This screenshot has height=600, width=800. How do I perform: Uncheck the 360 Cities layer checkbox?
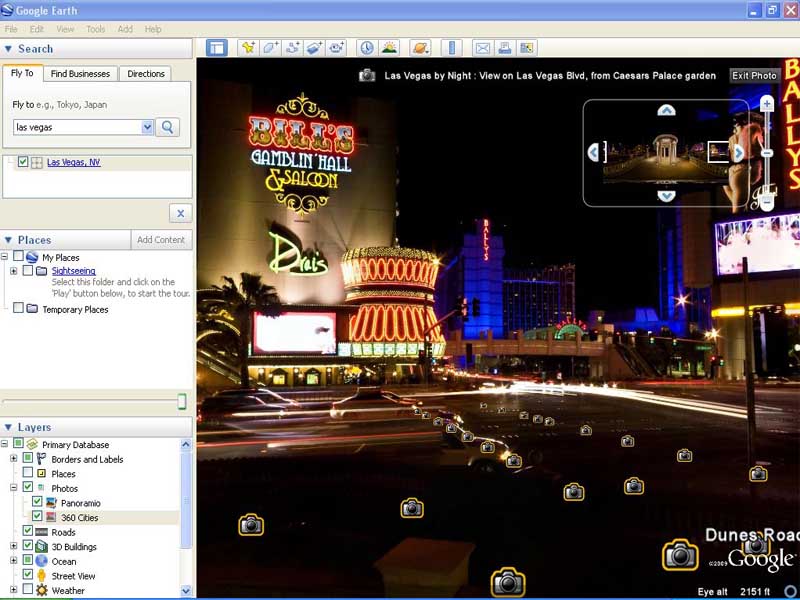pyautogui.click(x=37, y=516)
